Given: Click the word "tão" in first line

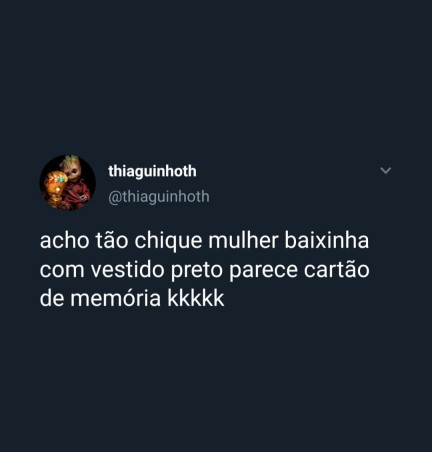Looking at the screenshot, I should (x=112, y=241).
